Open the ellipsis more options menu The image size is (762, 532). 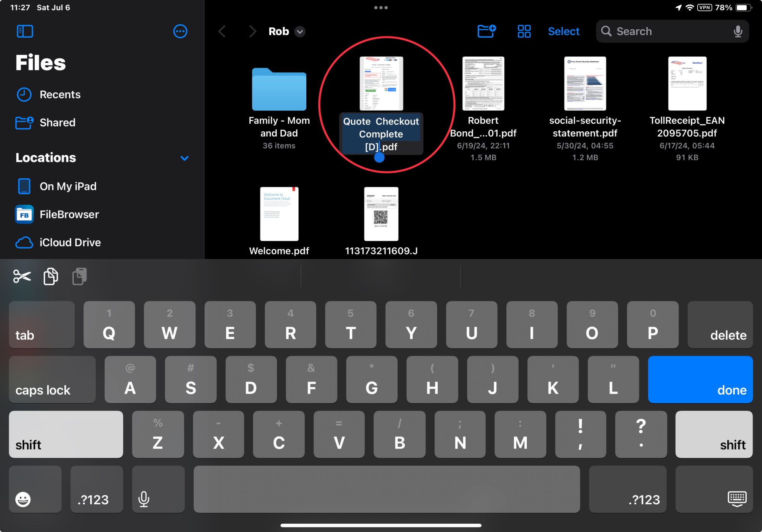point(180,31)
